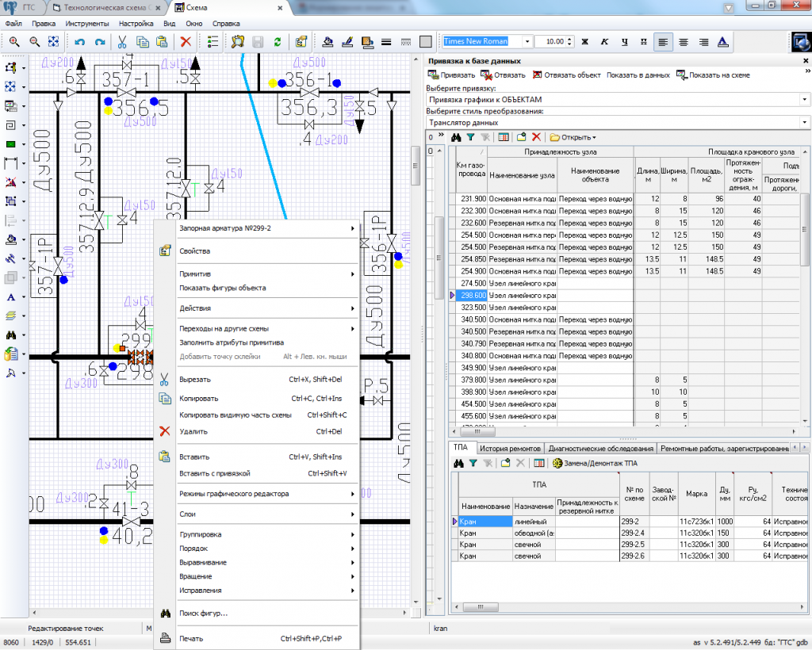The width and height of the screenshot is (812, 650).
Task: Click the zoom in magnifier icon
Action: coord(14,42)
